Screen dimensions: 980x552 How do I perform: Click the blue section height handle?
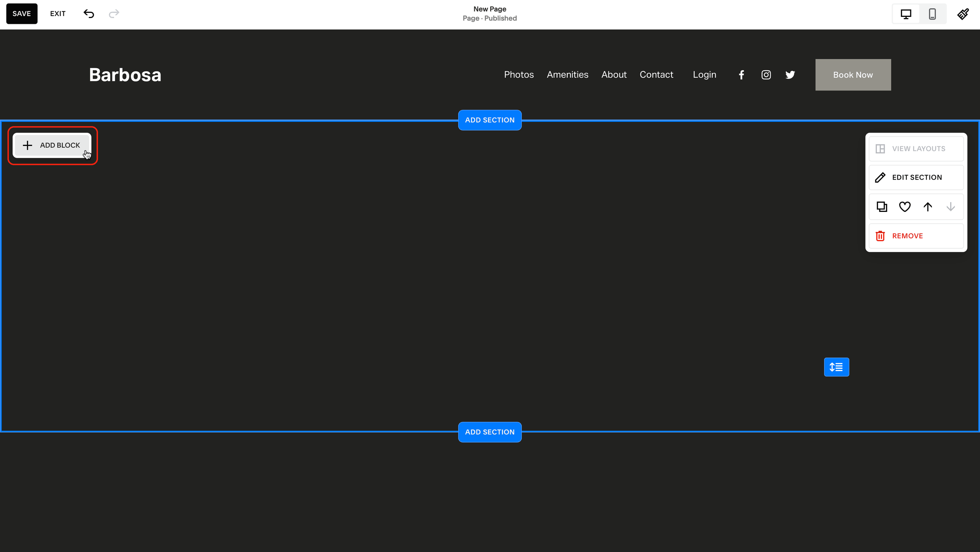(x=836, y=367)
